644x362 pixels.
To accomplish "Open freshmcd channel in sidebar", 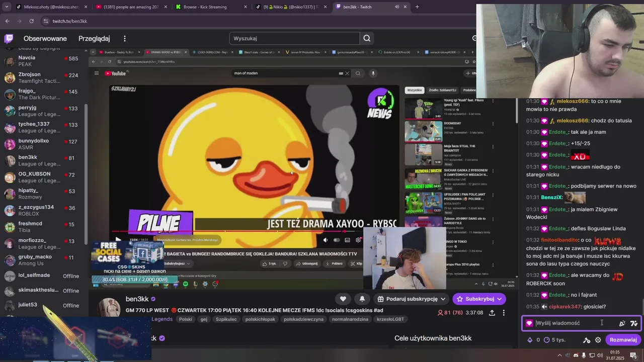I will pyautogui.click(x=43, y=227).
